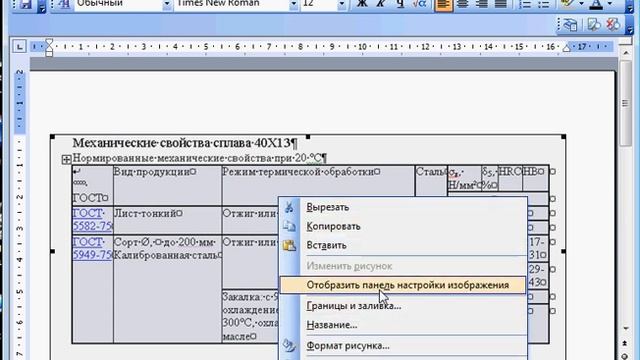Click the Калиброванная сталь text
The height and width of the screenshot is (360, 640).
click(168, 256)
